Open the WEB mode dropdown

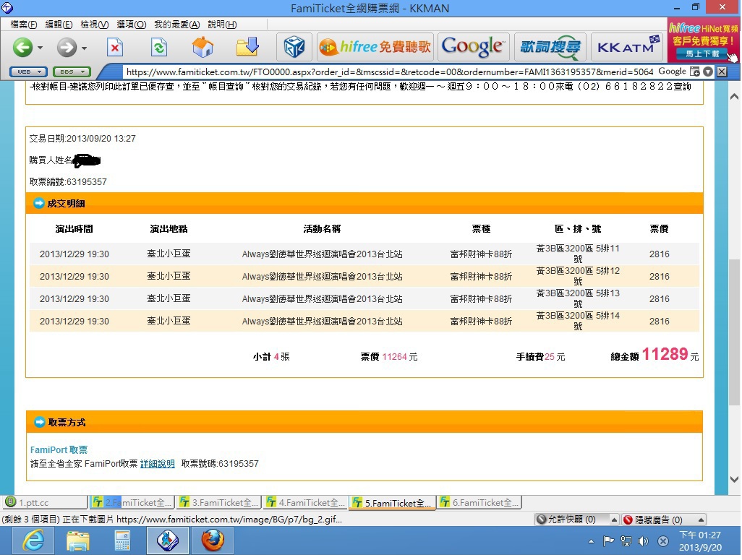[28, 72]
